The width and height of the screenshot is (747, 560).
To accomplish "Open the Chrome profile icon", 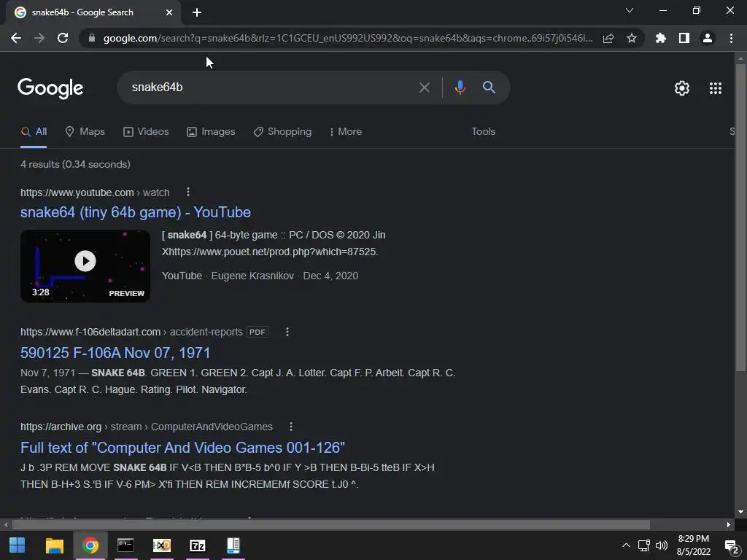I will 708,38.
